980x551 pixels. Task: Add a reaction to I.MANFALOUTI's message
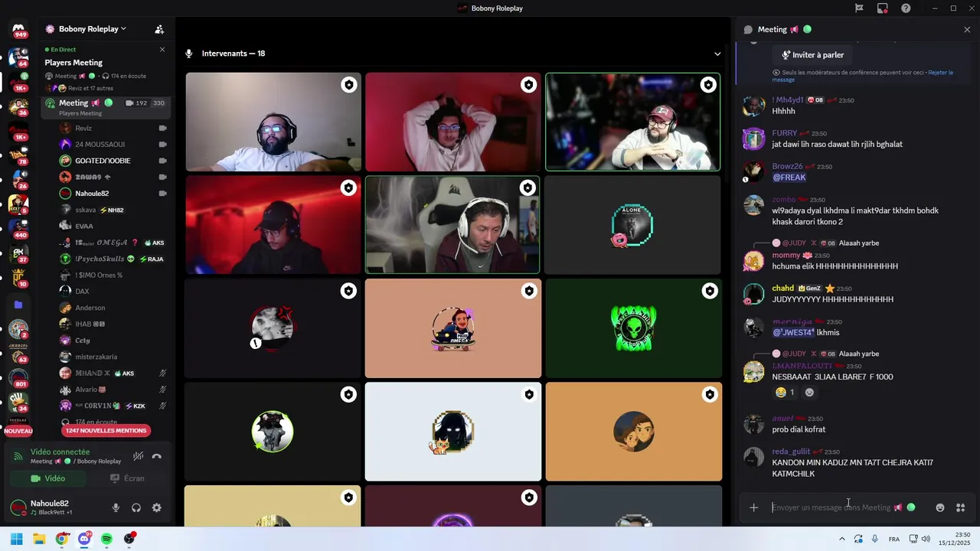[809, 393]
